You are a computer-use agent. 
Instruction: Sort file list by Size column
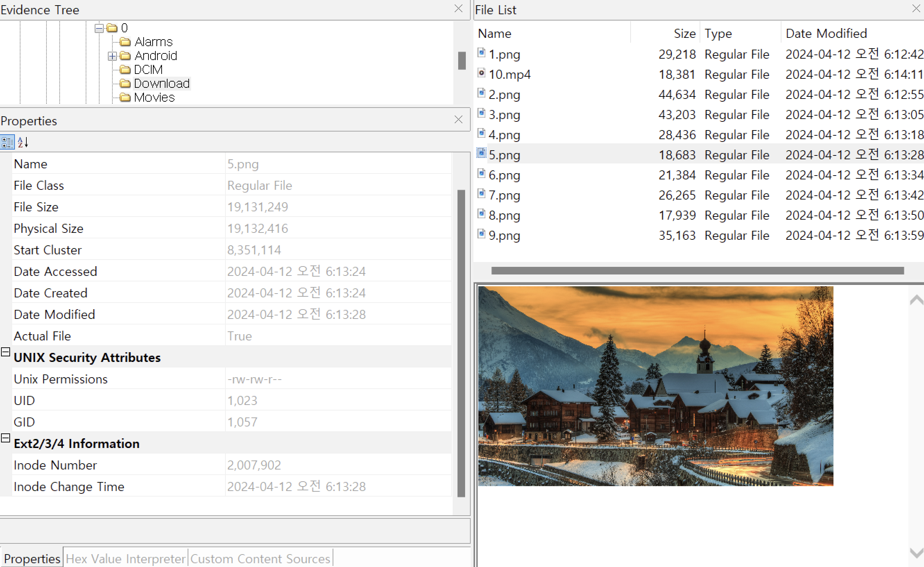coord(665,33)
